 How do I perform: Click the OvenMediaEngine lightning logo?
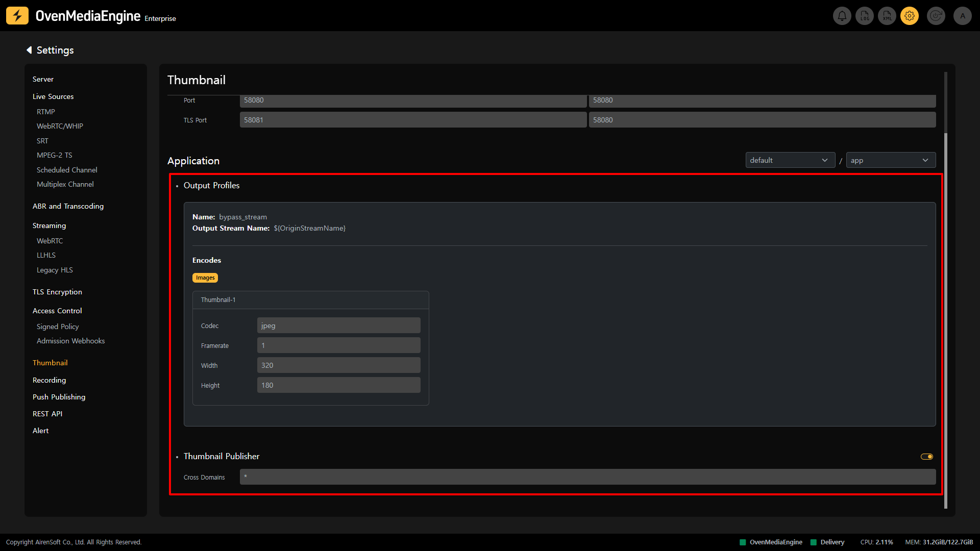[17, 16]
